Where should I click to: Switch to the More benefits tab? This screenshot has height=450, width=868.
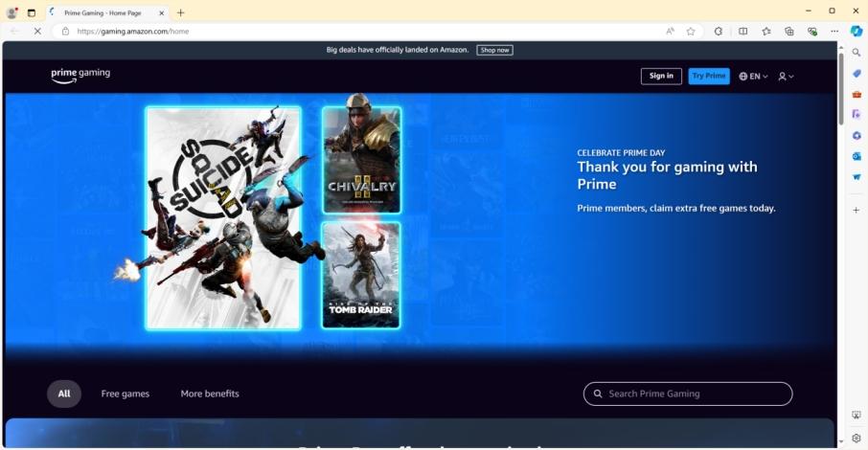tap(210, 394)
